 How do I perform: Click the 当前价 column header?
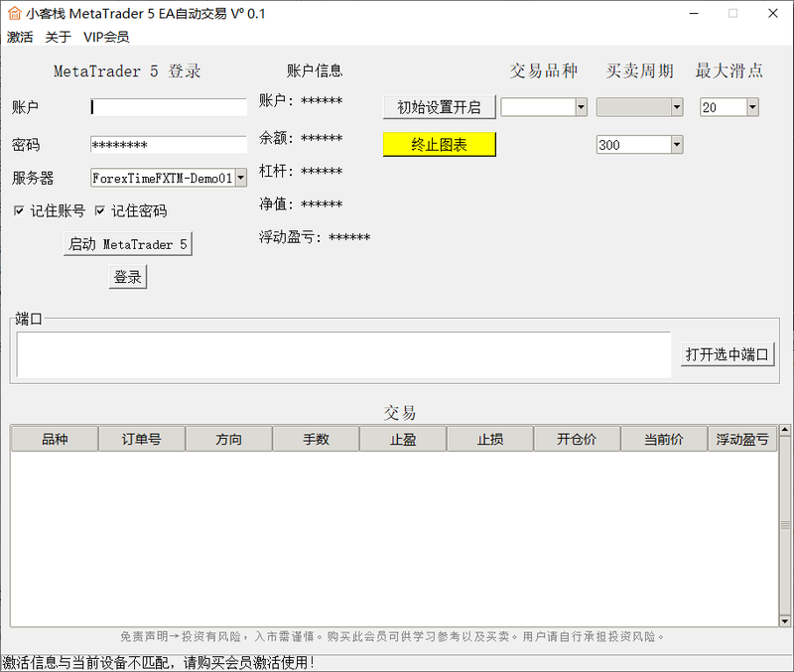coord(664,439)
